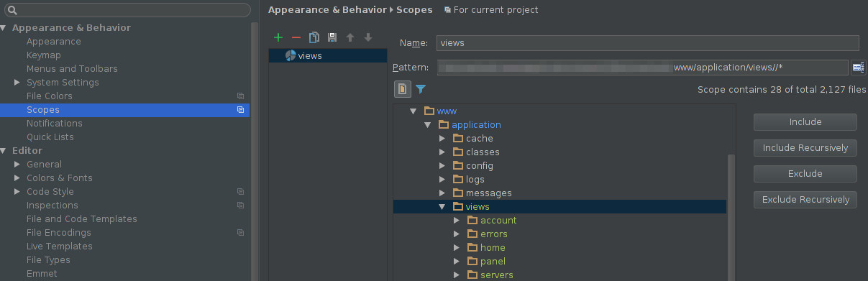Click the logs folder icon
Screen dimensions: 868x281
point(458,179)
